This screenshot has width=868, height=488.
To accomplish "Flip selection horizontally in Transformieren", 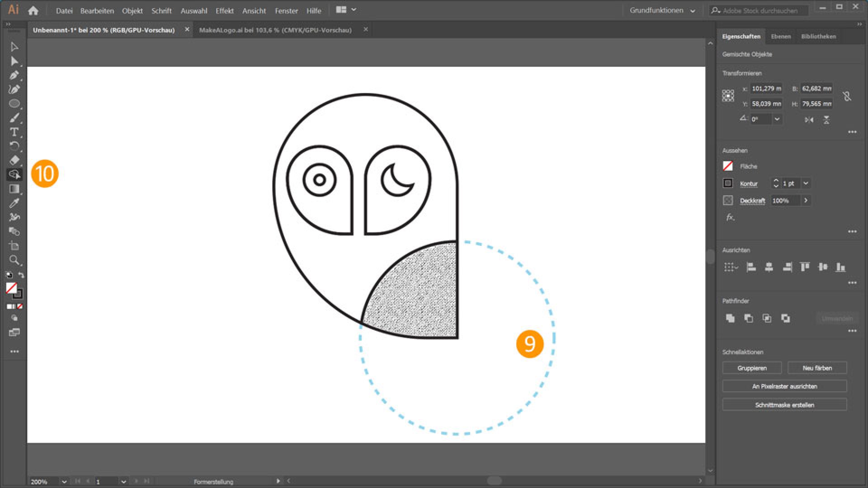I will 809,120.
